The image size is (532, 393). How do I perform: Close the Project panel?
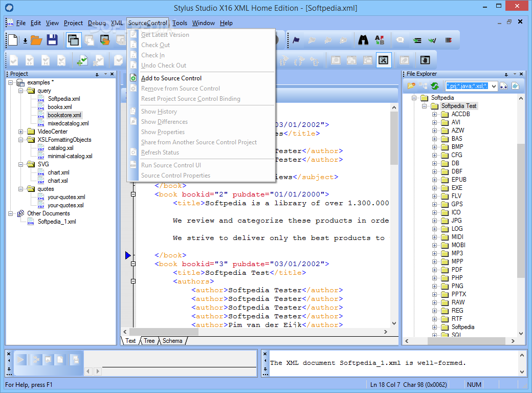tap(112, 74)
